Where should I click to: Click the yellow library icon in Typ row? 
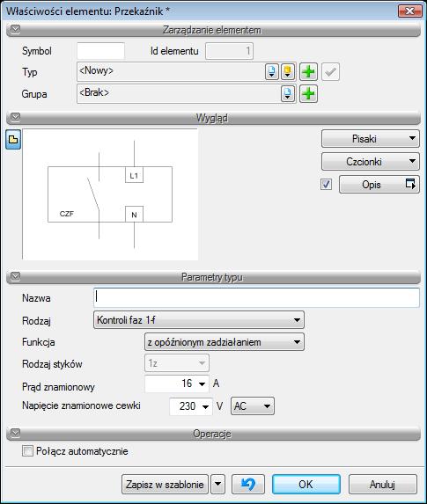point(288,71)
